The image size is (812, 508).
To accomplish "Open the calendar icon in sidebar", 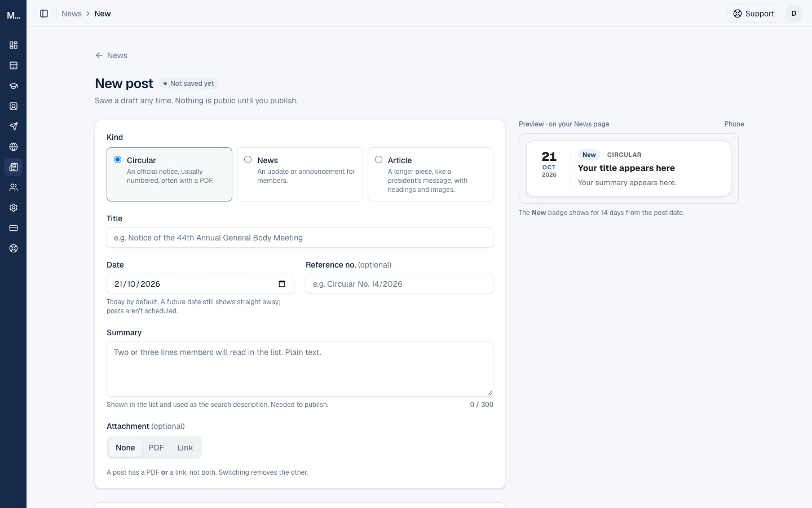I will (14, 65).
